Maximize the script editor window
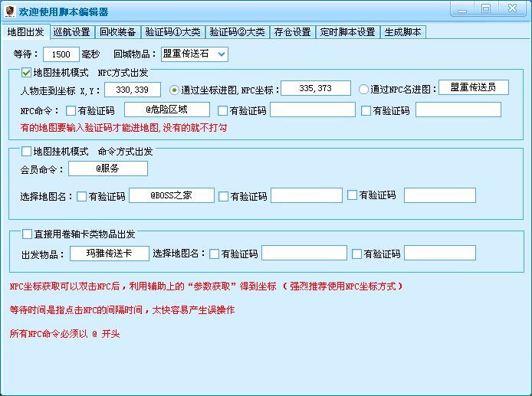Image resolution: width=532 pixels, height=396 pixels. point(486,9)
